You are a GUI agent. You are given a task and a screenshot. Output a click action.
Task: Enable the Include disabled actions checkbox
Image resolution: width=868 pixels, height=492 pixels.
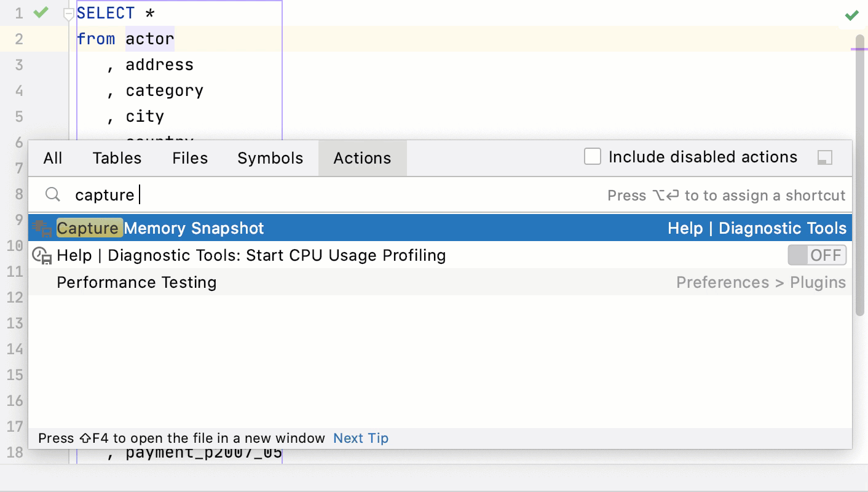pos(592,157)
